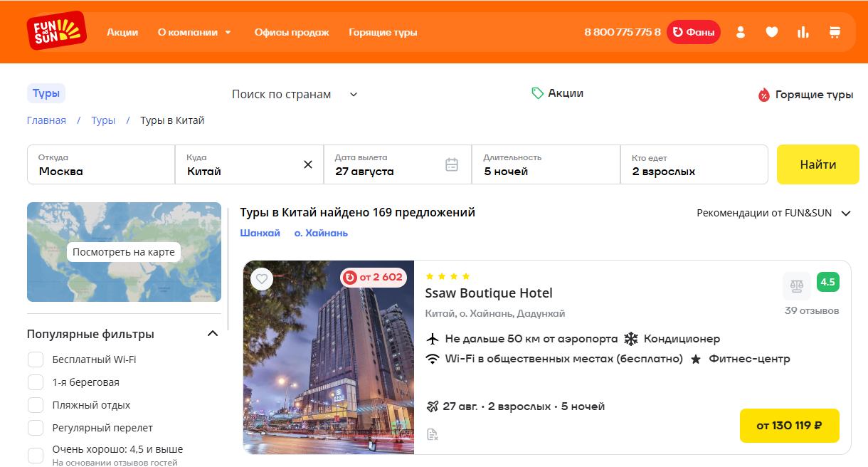Click Китай, о. Хайнань, Дадунхай location text
Screen dimensions: 868x467
point(495,313)
